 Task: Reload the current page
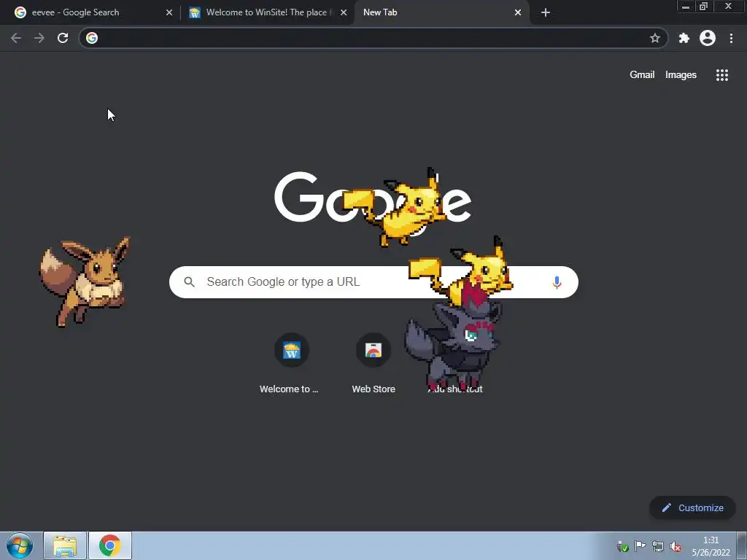click(x=63, y=38)
